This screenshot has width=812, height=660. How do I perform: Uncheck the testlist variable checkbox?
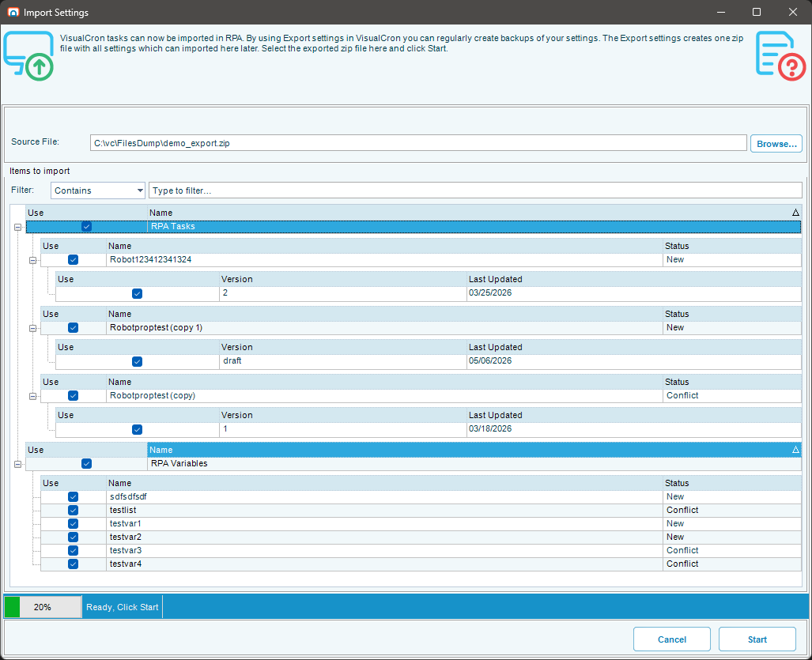point(73,510)
